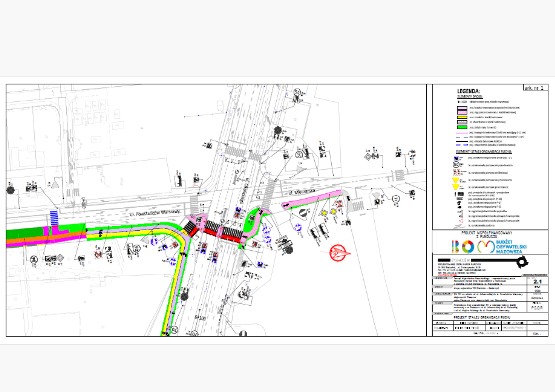This screenshot has width=555, height=392.
Task: Click the 'PROJEKT STAŁEJ ORGANIZACJI RUCHU' title
Action: [x=482, y=317]
